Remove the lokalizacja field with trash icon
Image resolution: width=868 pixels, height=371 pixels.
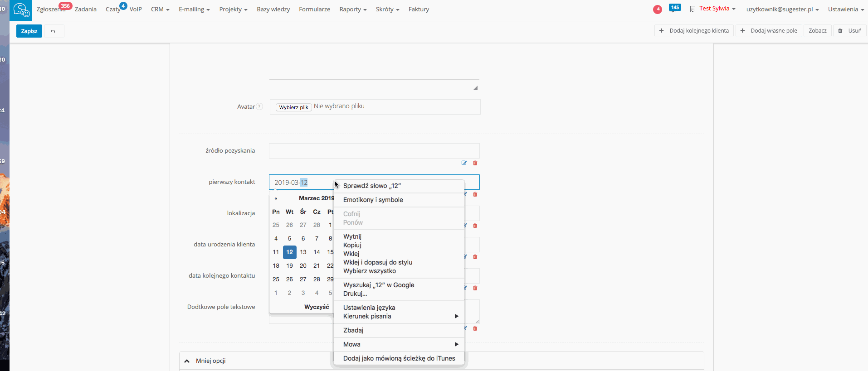[475, 226]
